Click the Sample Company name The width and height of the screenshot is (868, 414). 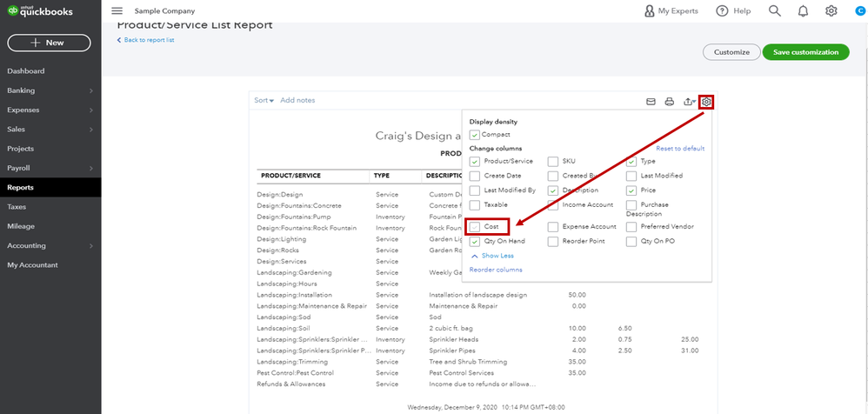pos(164,11)
